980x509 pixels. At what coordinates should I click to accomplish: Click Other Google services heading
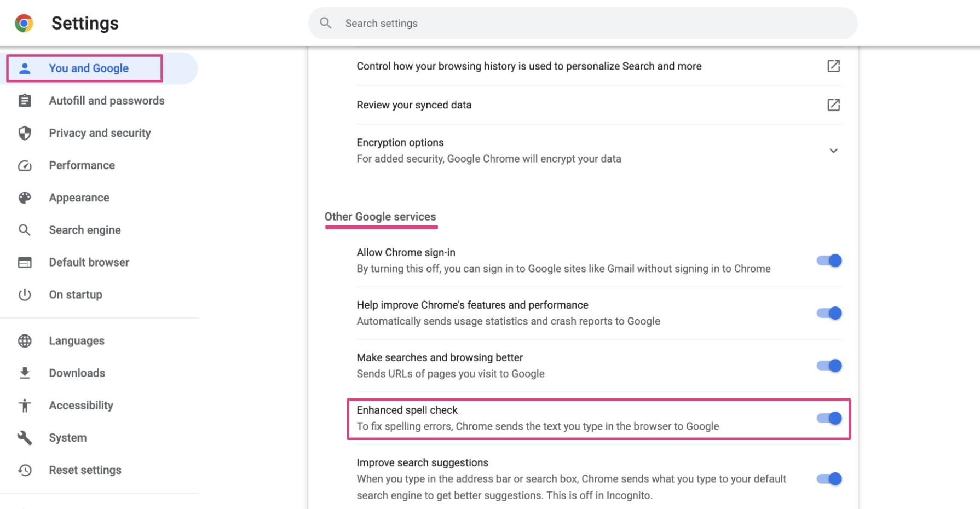pyautogui.click(x=380, y=217)
